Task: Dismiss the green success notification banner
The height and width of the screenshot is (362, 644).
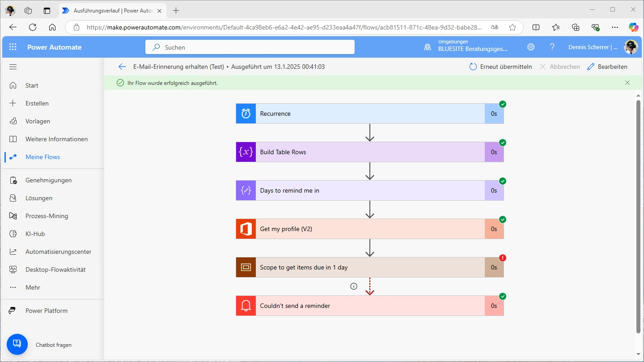Action: (x=627, y=83)
